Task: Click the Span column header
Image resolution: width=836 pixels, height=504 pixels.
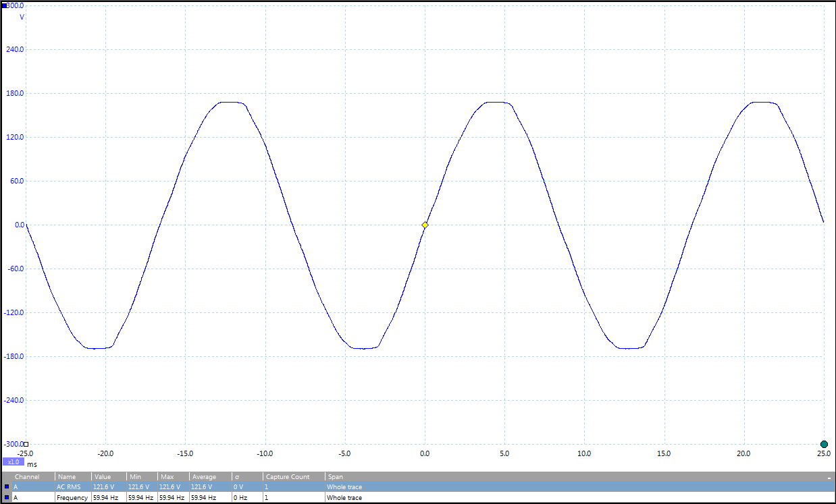Action: coord(335,477)
